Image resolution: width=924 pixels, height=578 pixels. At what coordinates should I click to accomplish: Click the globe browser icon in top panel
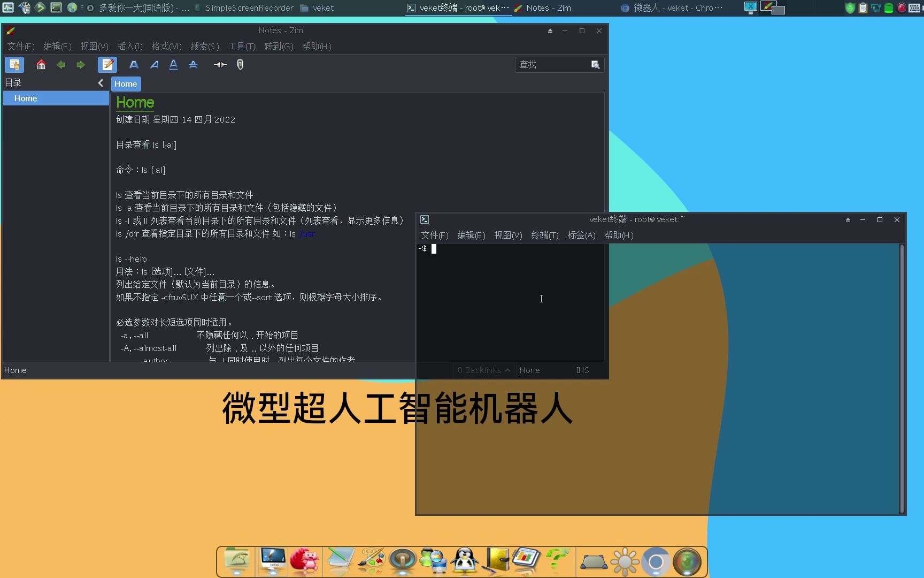tap(72, 7)
